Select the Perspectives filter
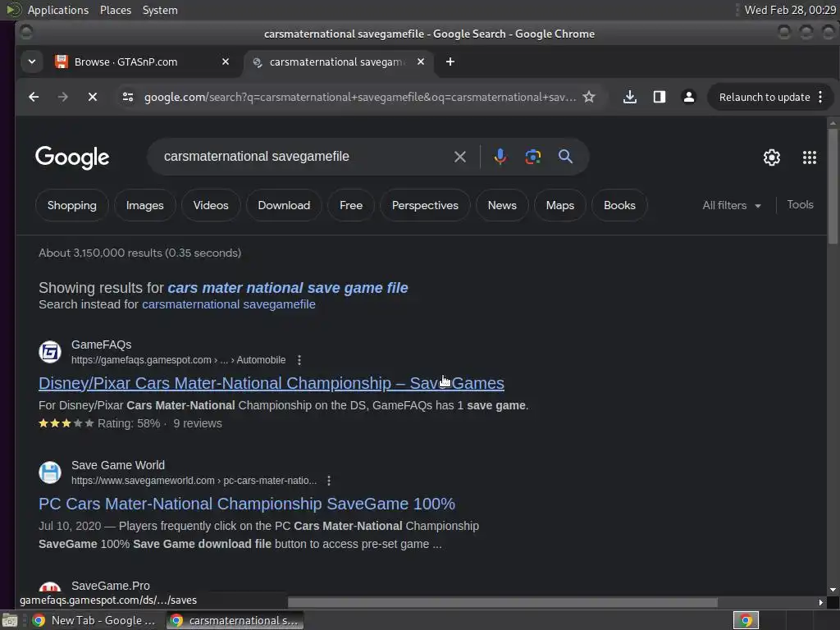The height and width of the screenshot is (630, 840). click(425, 205)
